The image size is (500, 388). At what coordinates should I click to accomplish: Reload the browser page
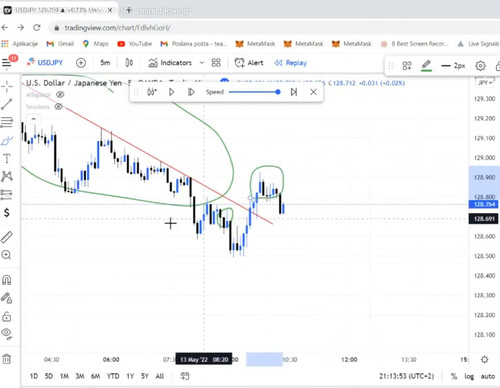pos(37,27)
